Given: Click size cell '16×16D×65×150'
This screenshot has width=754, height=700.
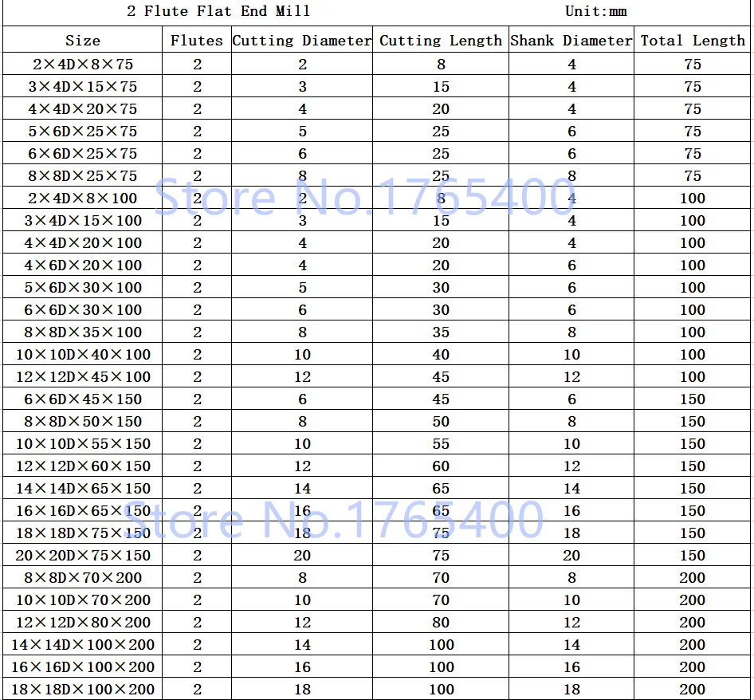Looking at the screenshot, I should 83,511.
